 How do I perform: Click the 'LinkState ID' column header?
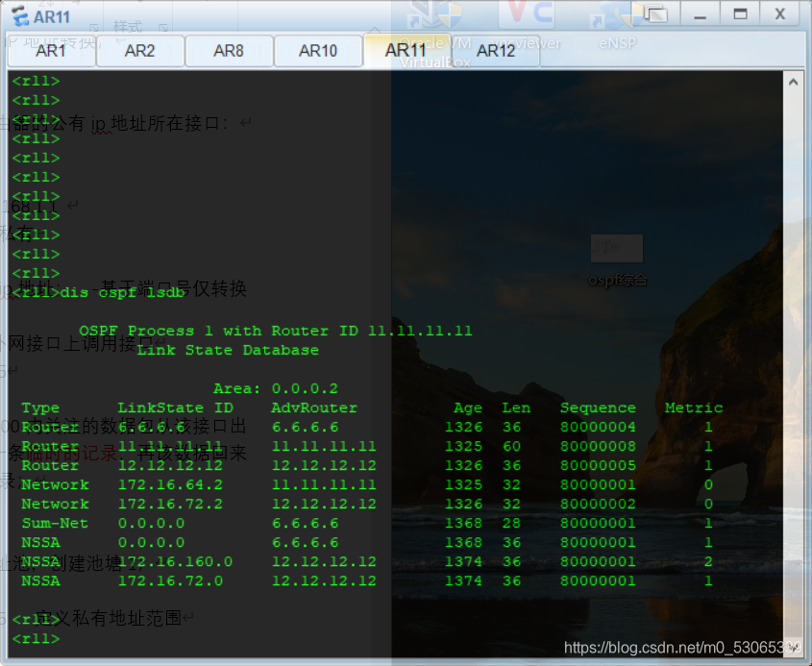click(x=176, y=408)
